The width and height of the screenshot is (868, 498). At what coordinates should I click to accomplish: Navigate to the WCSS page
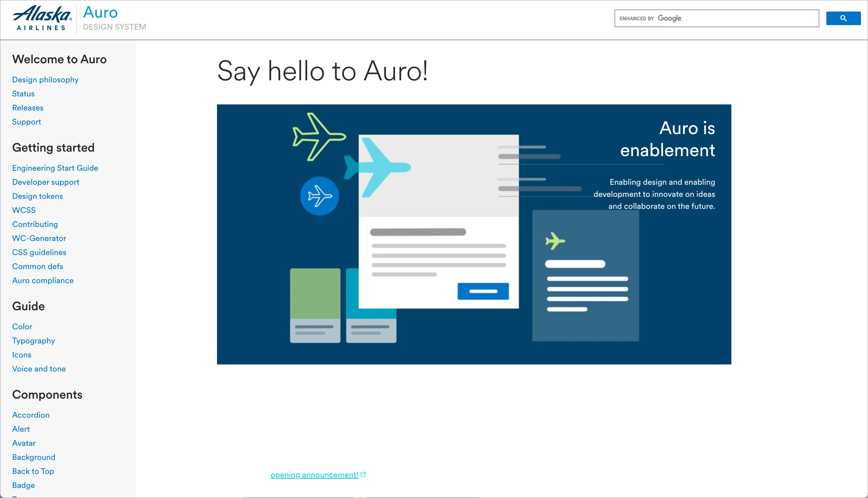tap(24, 210)
